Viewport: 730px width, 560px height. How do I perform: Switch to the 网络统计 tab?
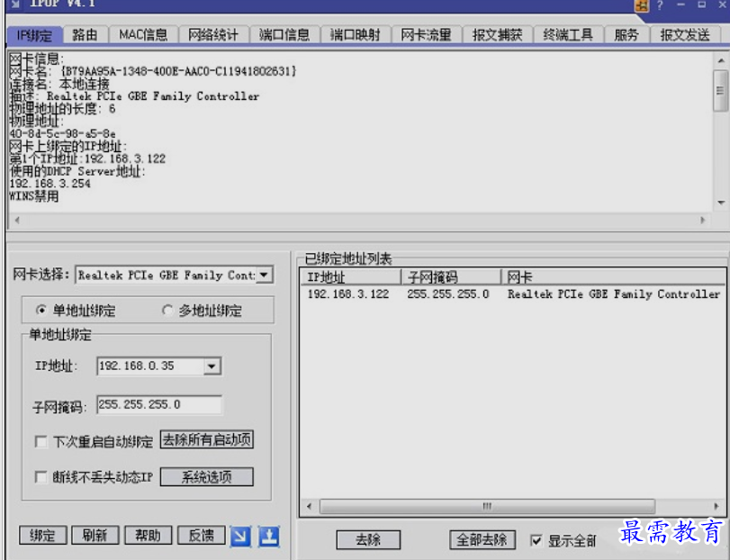213,35
